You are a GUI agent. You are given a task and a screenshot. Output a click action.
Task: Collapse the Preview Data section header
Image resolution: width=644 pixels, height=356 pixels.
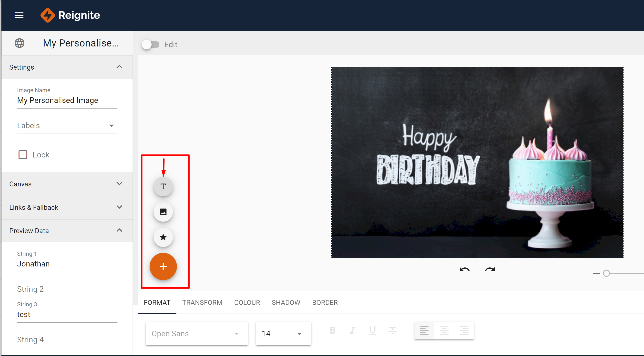[x=67, y=231]
